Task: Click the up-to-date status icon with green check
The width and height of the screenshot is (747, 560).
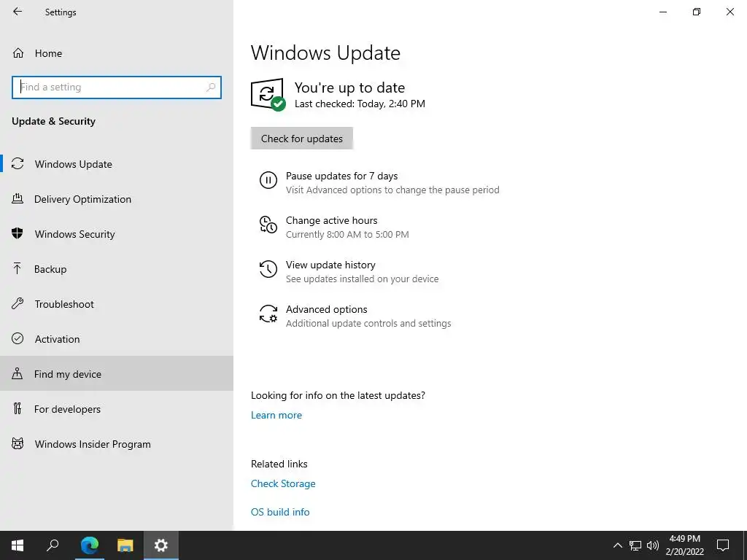Action: [x=268, y=94]
